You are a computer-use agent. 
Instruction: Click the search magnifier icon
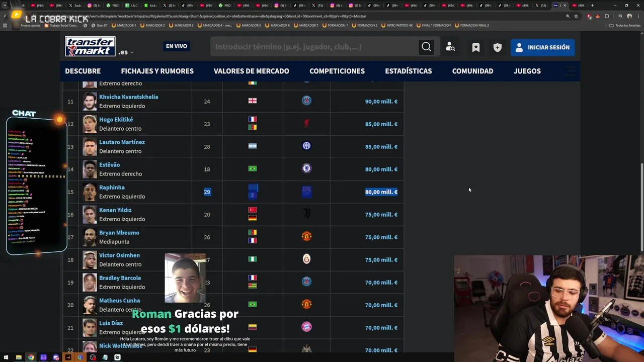tap(426, 47)
